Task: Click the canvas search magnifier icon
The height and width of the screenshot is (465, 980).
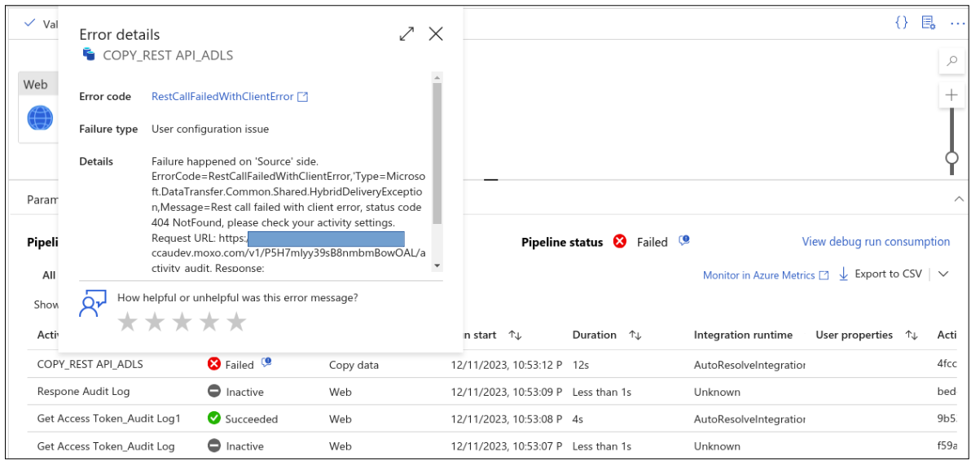Action: click(951, 61)
